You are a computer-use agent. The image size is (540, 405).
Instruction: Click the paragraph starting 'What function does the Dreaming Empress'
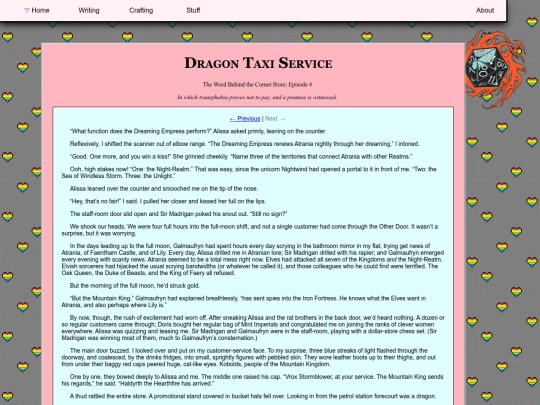[x=198, y=131]
